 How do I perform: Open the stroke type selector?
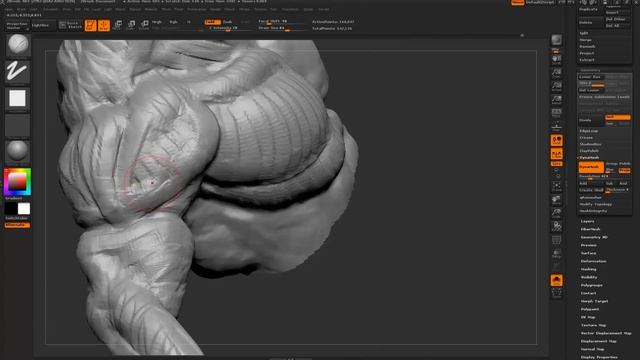point(18,72)
